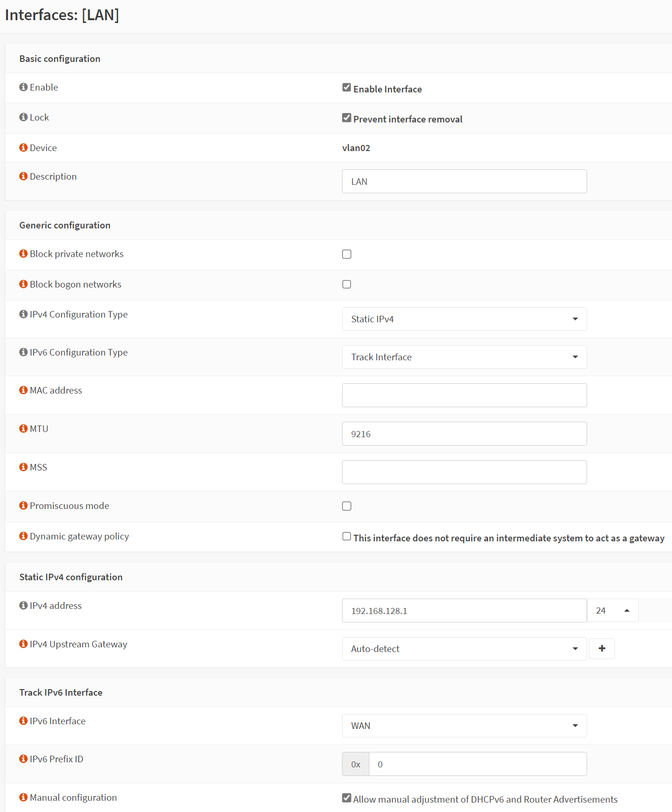Toggle Prevent interface removal checkbox
Image resolution: width=672 pixels, height=812 pixels.
[x=347, y=118]
